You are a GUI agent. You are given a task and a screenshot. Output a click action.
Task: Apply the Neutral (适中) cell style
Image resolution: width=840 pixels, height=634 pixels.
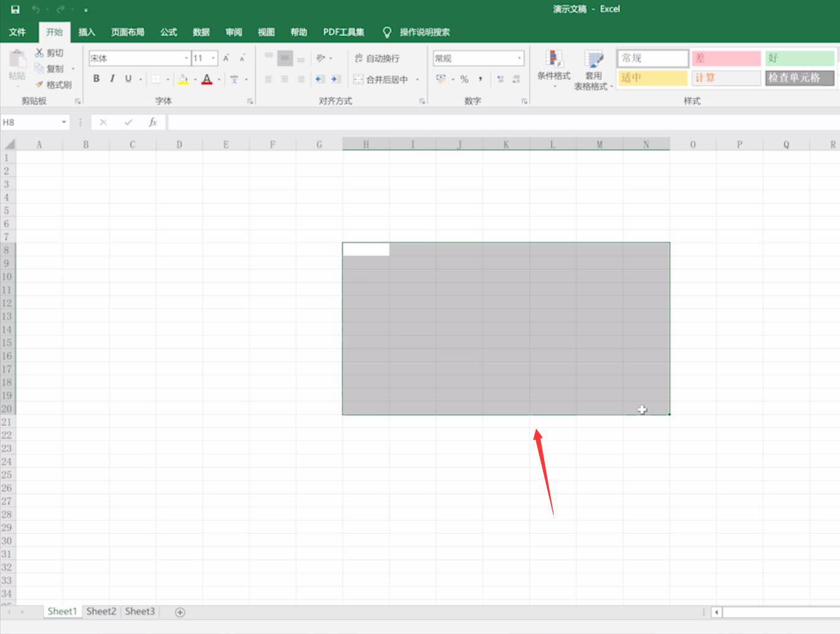[x=652, y=78]
